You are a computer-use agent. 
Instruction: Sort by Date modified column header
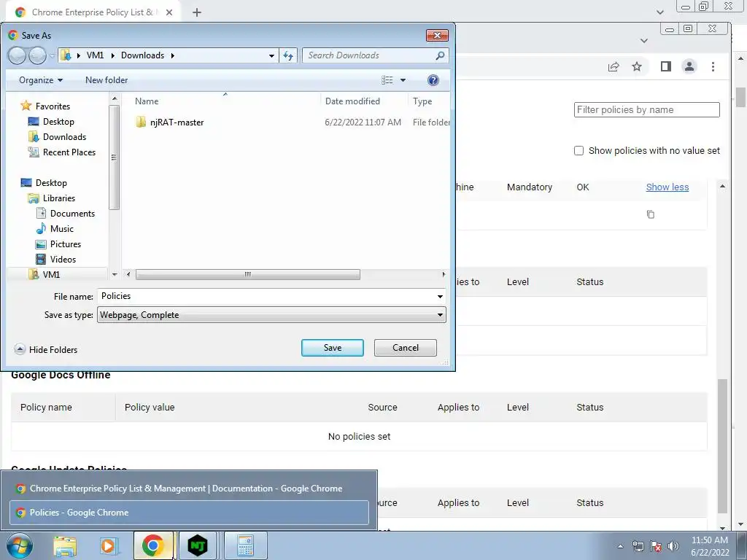click(x=352, y=101)
